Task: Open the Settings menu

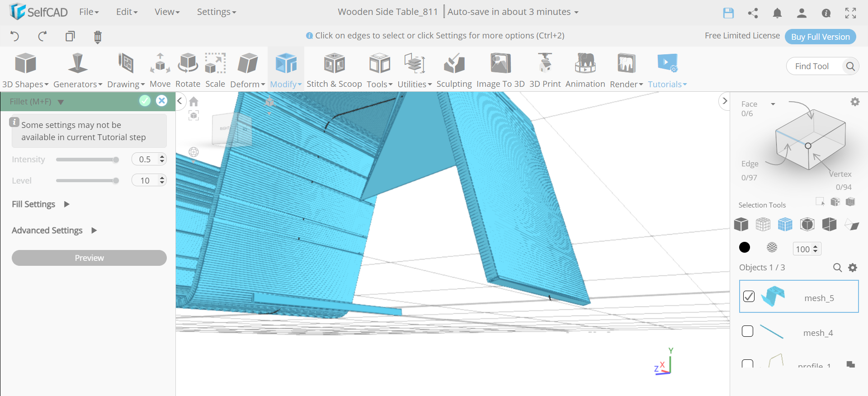Action: click(x=217, y=12)
